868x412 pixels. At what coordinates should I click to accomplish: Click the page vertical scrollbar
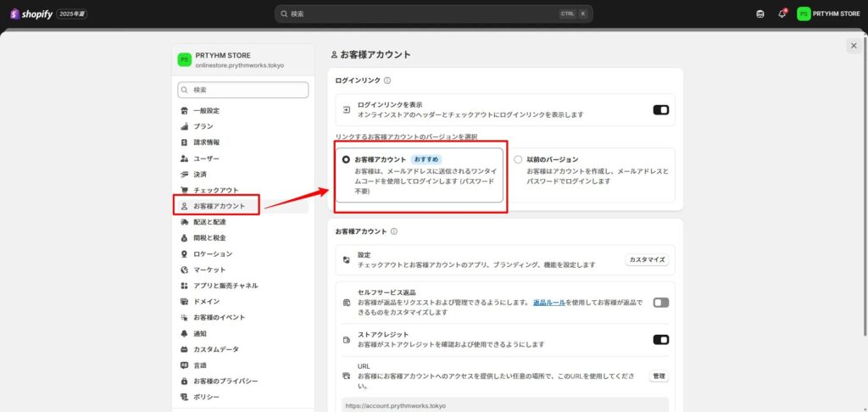(x=865, y=186)
